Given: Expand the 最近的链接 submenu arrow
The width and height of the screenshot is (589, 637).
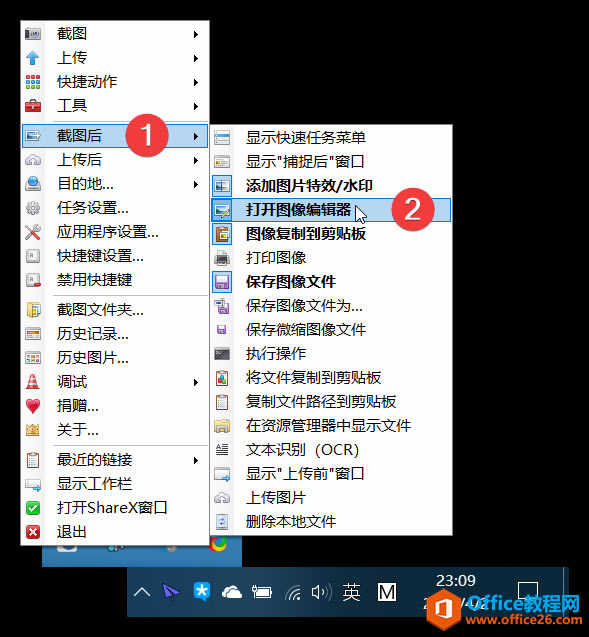Looking at the screenshot, I should tap(196, 460).
